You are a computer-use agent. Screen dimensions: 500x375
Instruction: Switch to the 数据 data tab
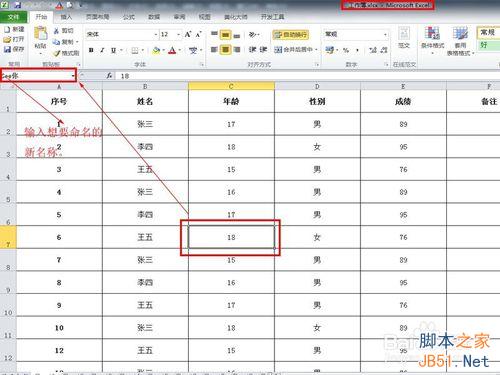coord(154,17)
